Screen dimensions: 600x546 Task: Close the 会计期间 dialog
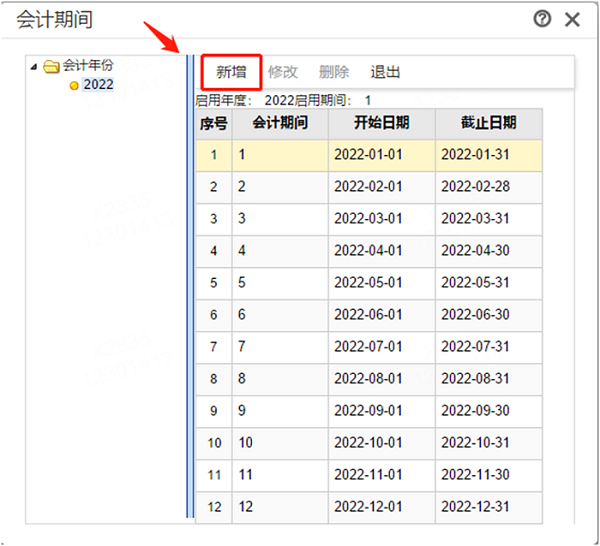tap(572, 19)
